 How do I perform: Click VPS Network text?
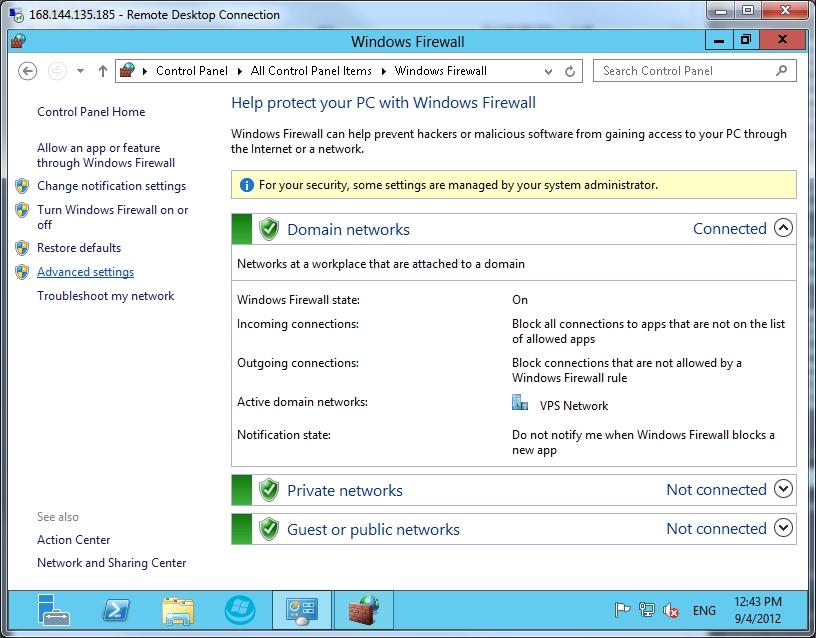click(573, 406)
